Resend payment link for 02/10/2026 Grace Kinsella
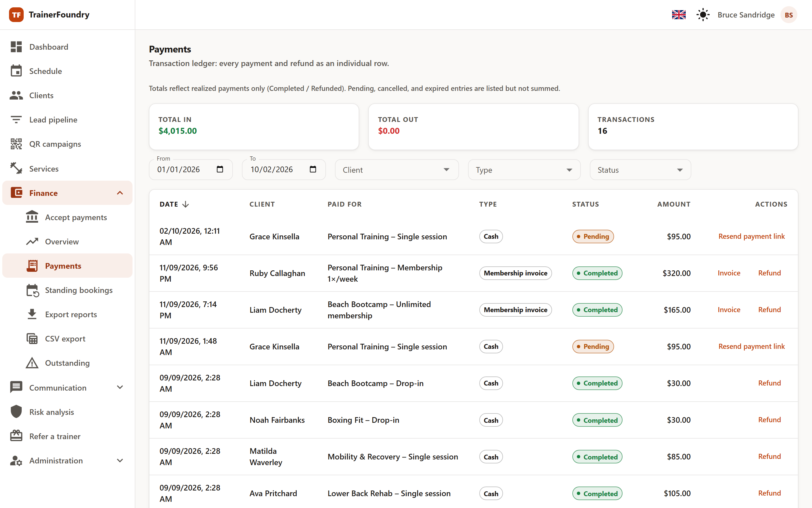 click(x=751, y=236)
